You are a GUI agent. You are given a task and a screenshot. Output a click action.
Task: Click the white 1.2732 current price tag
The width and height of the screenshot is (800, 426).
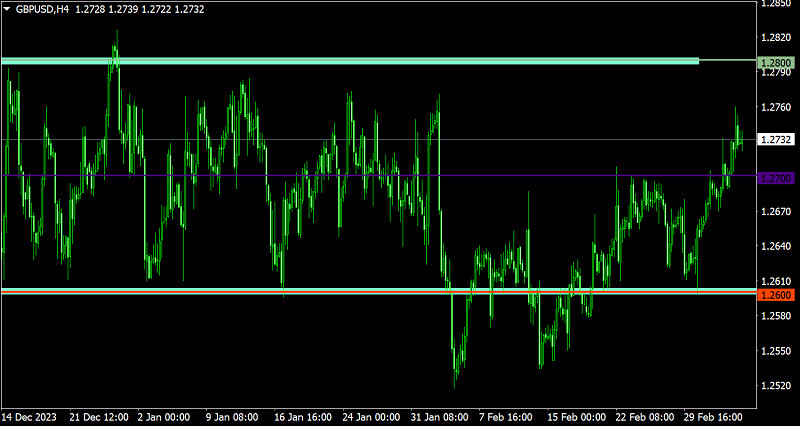point(776,139)
